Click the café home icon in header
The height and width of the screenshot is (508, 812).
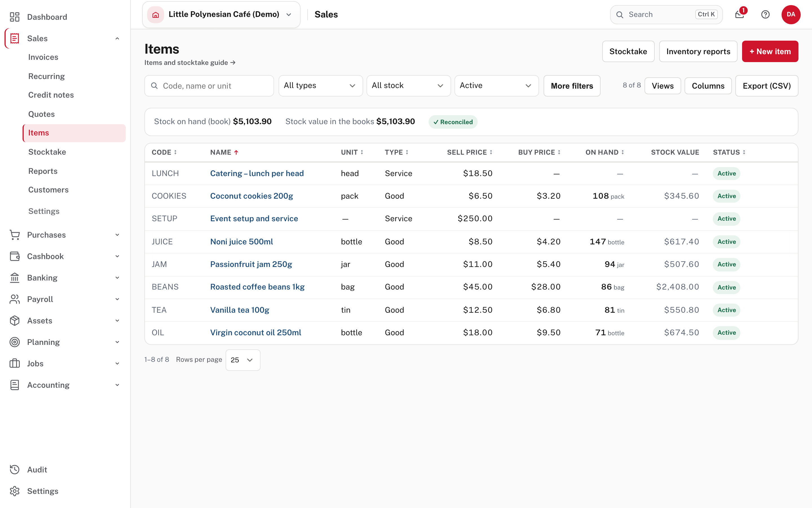155,14
